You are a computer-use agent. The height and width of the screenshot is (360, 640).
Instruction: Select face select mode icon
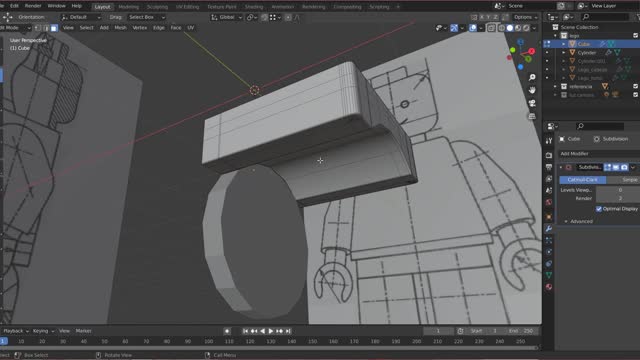(54, 28)
